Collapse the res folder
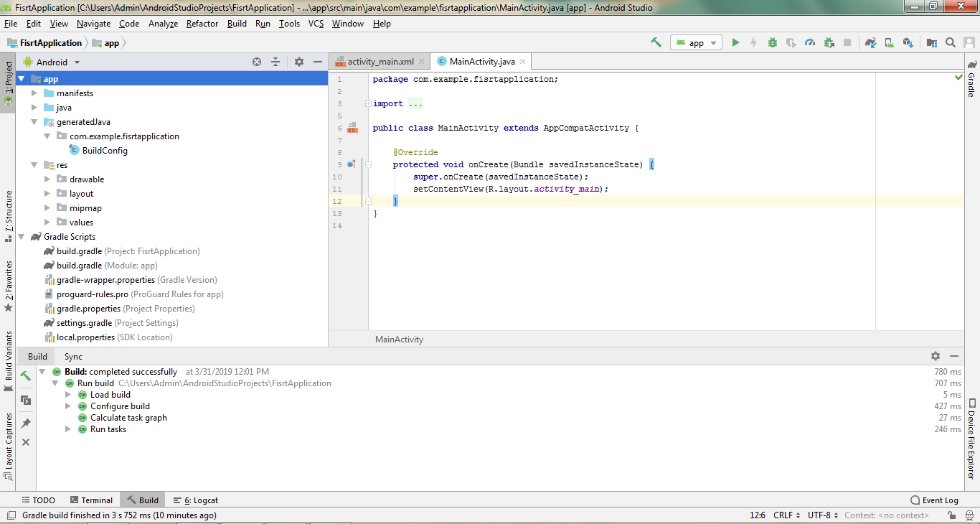980x524 pixels. click(x=34, y=165)
